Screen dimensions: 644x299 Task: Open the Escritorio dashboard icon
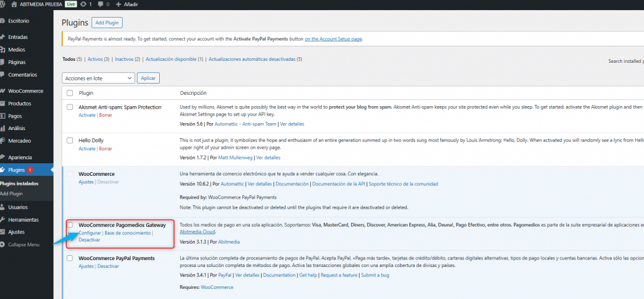click(3, 21)
